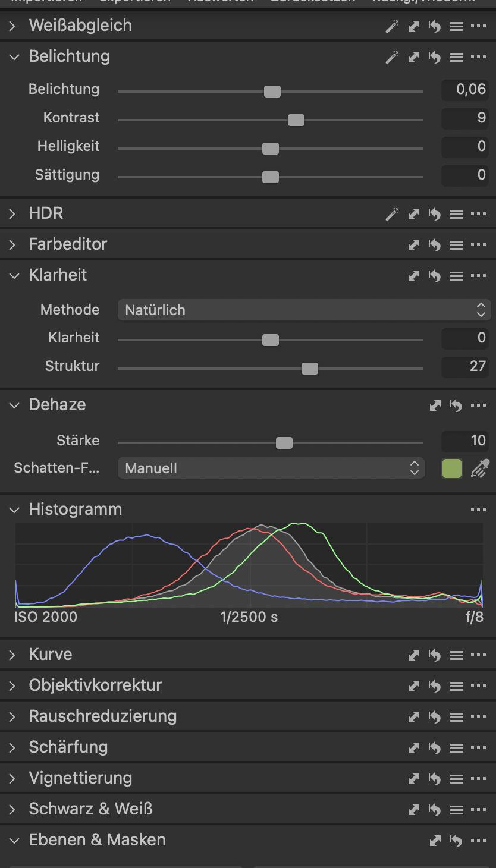The image size is (496, 868).
Task: Click the auto-adjust wand for Weißabgleich
Action: 392,26
